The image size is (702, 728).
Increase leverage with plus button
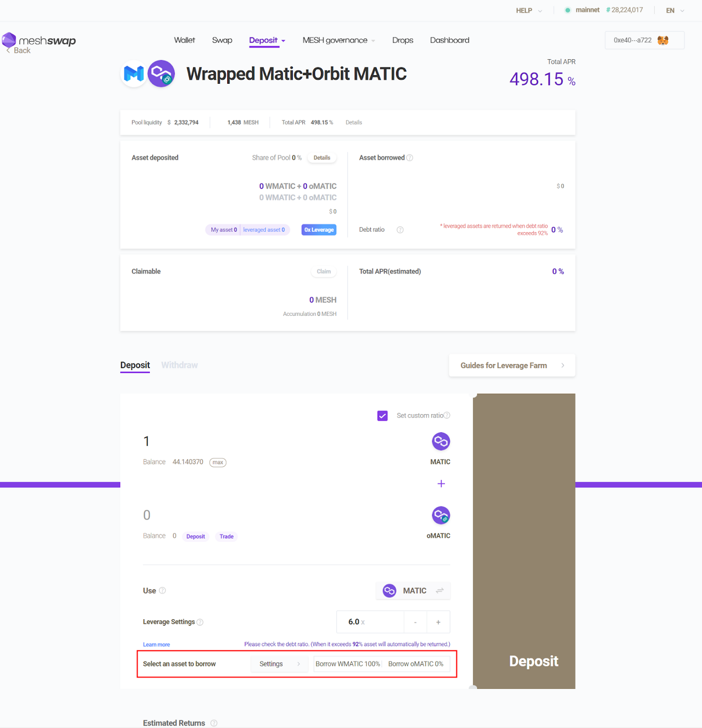(x=438, y=622)
